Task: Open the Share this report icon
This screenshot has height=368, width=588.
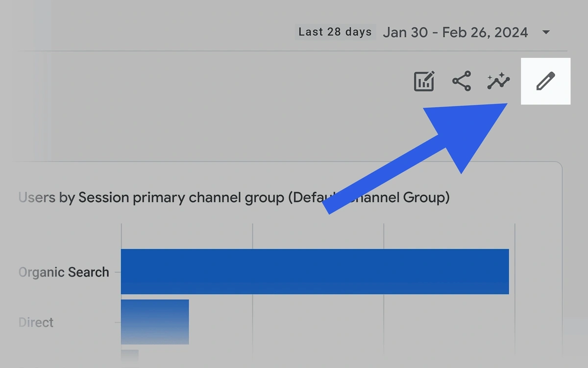Action: (461, 81)
